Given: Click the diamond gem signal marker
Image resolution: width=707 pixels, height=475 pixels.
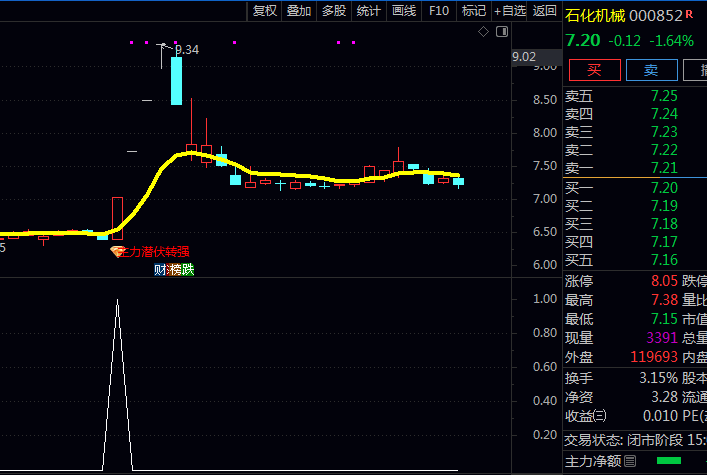Looking at the screenshot, I should (x=117, y=251).
